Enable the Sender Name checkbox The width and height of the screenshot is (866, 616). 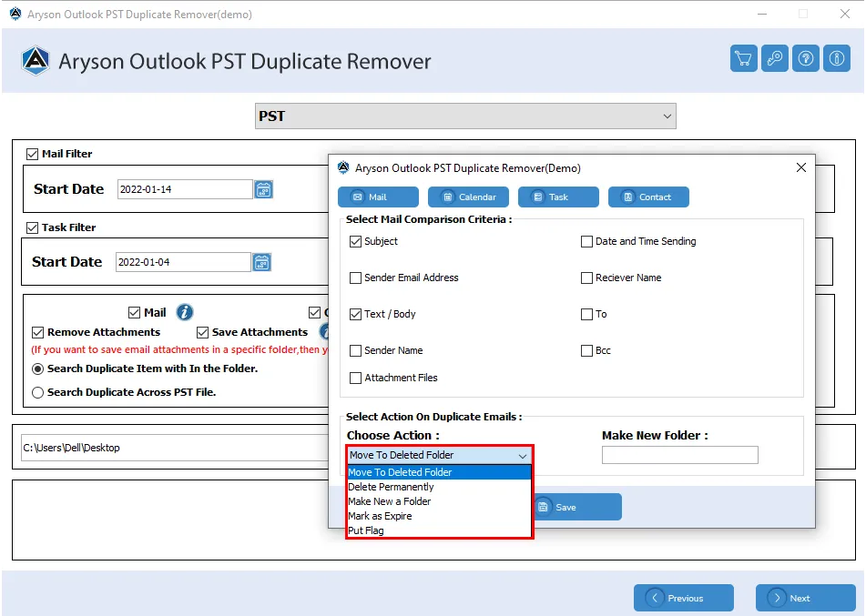(x=355, y=350)
